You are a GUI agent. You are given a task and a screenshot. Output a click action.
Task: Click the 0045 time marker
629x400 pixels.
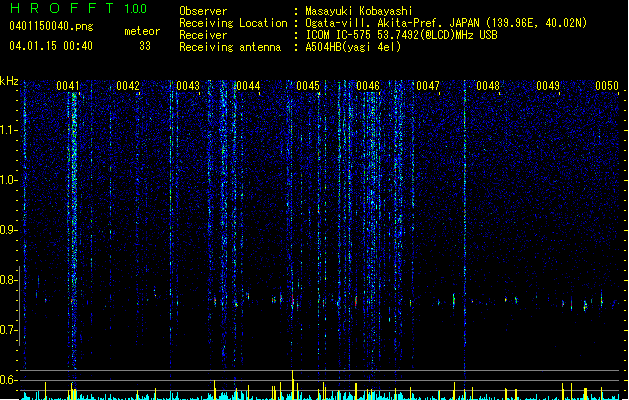[x=308, y=86]
